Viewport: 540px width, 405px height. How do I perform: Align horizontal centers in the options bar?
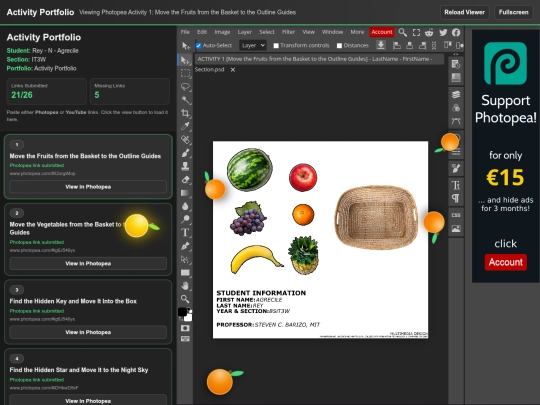click(x=409, y=45)
